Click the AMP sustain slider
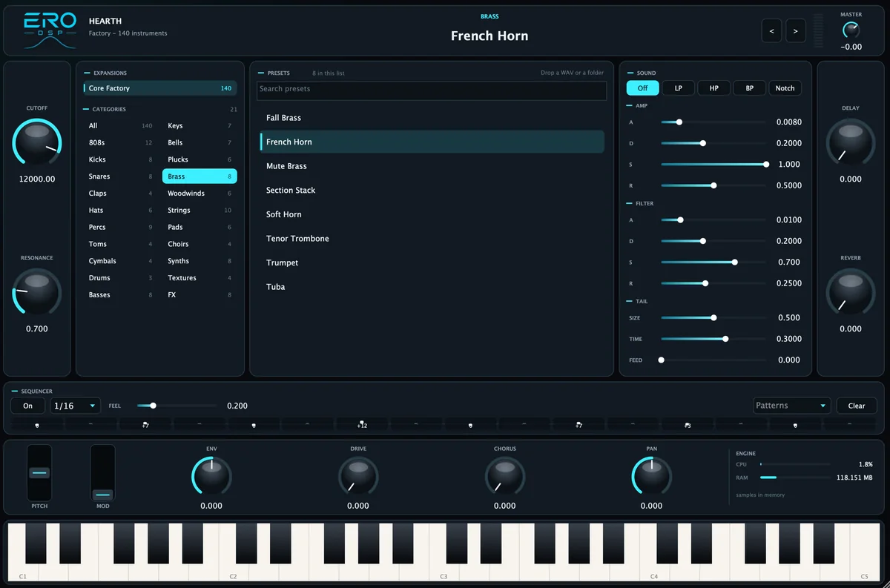 point(713,165)
